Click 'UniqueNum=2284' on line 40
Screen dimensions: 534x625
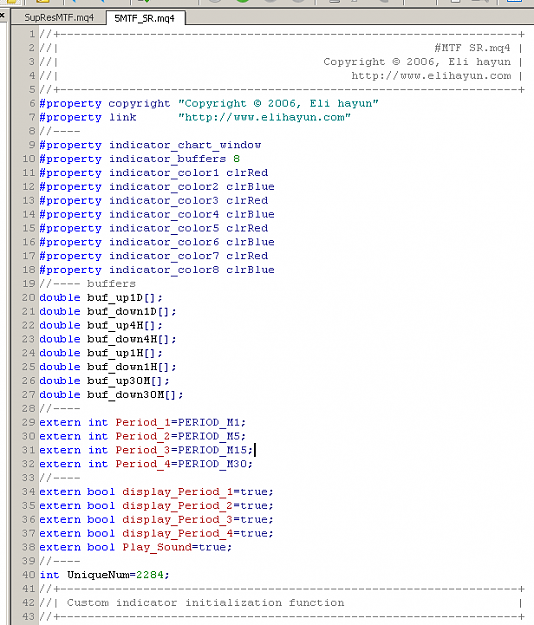[115, 575]
